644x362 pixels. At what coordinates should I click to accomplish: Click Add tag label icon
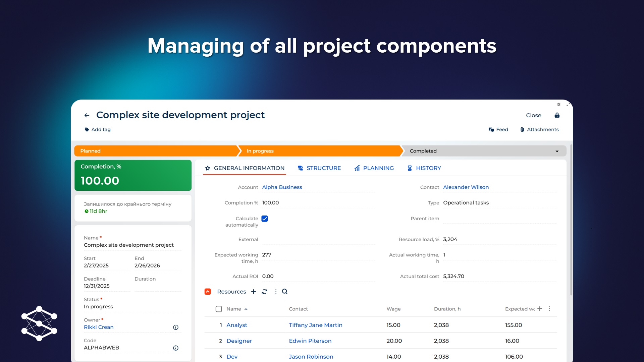(x=87, y=129)
